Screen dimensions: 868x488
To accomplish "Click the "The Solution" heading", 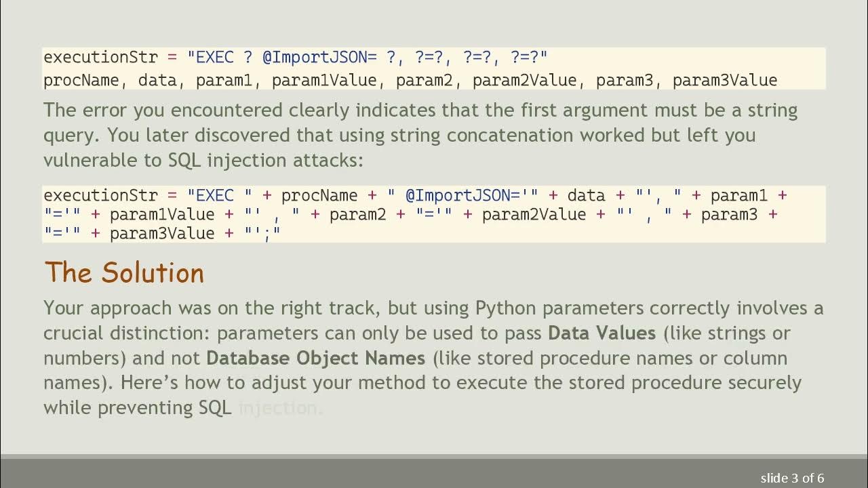I will (x=124, y=273).
